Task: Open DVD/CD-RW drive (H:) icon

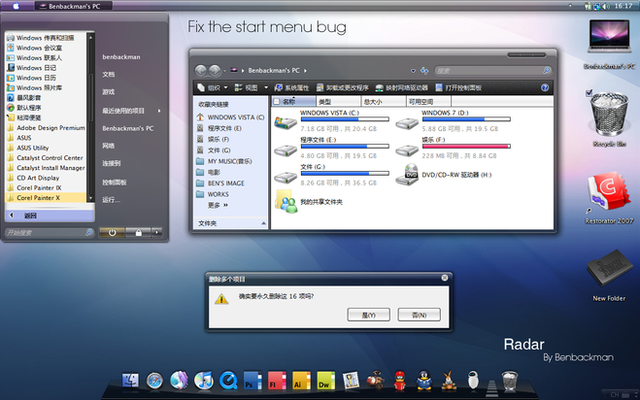Action: click(407, 175)
